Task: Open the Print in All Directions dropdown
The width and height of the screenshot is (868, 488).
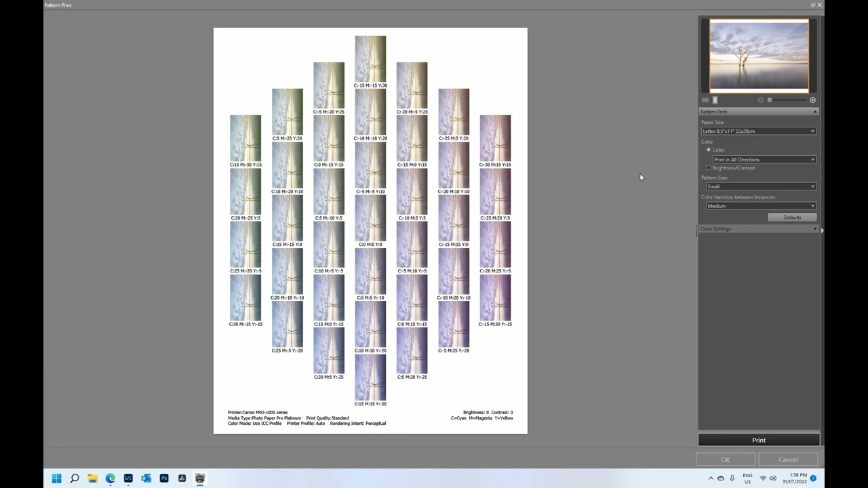Action: pos(764,159)
